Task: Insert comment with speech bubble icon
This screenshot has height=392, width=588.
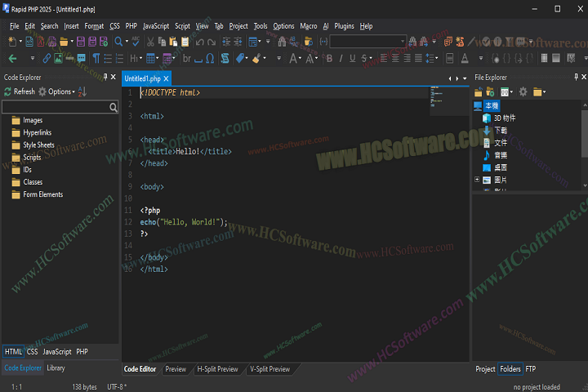Action: pos(81,58)
